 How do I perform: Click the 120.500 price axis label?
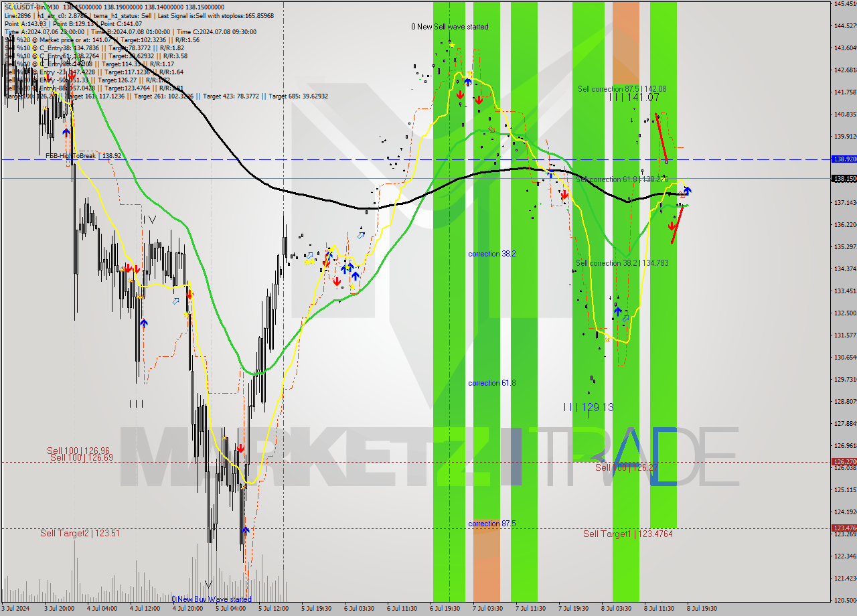pos(845,600)
